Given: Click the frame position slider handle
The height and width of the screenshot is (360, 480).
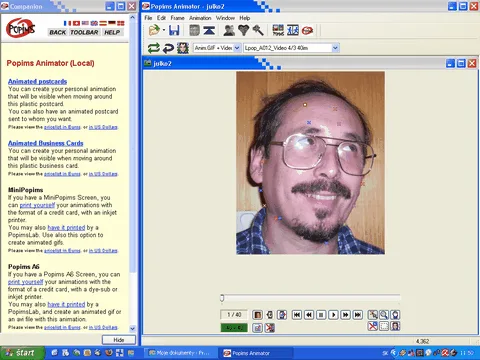Looking at the screenshot, I should pyautogui.click(x=222, y=298).
